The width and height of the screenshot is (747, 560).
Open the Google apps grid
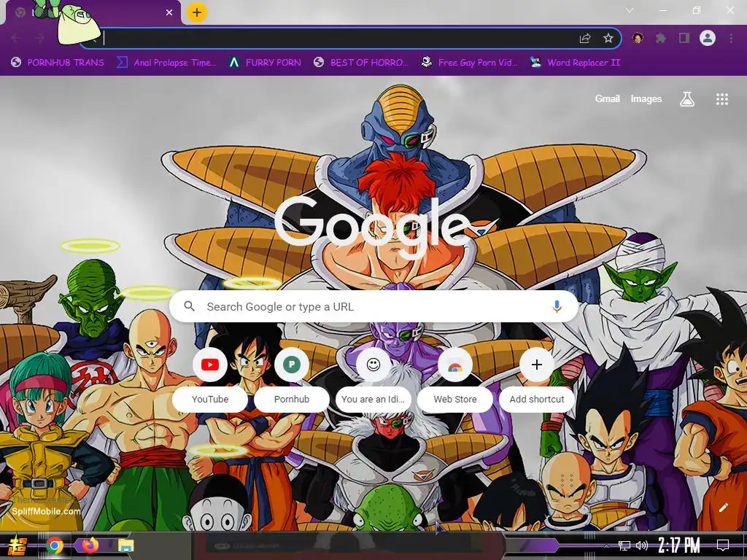(x=721, y=99)
